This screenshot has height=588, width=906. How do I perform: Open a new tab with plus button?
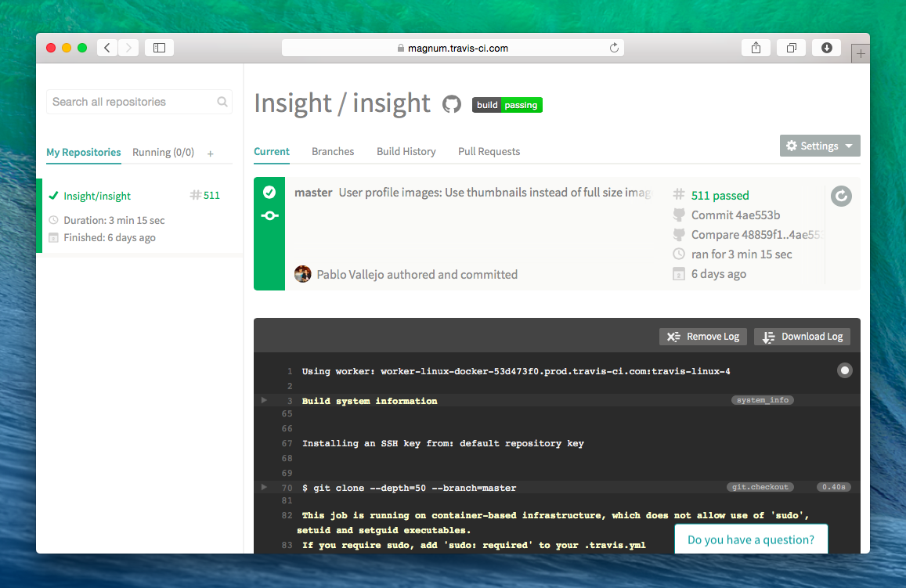(x=861, y=54)
